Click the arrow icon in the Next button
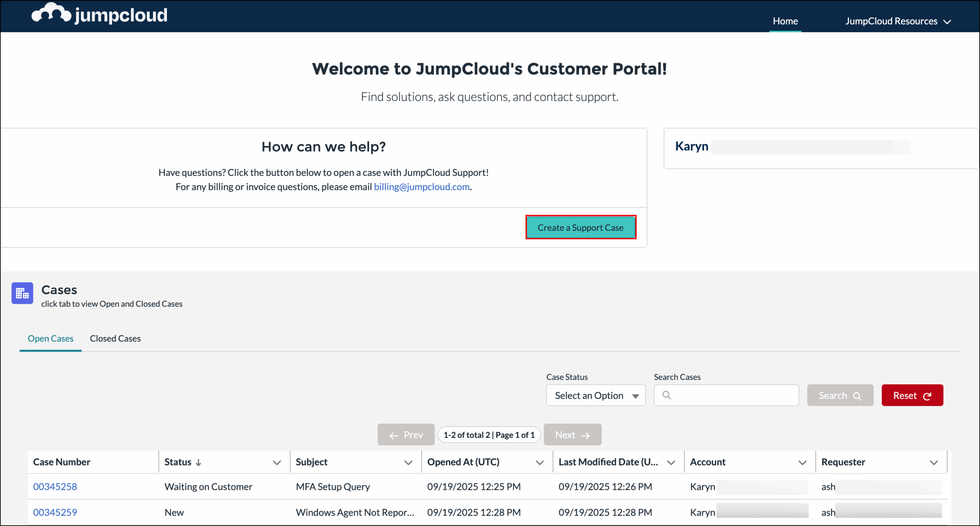This screenshot has width=980, height=526. point(586,435)
